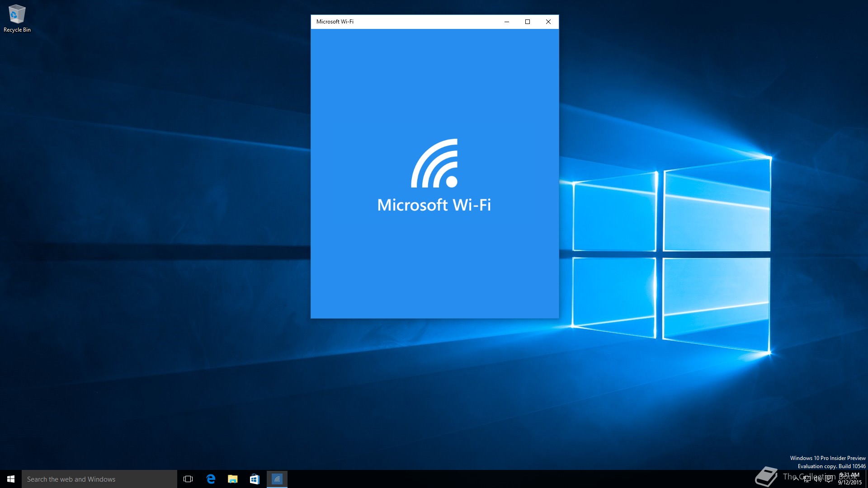Screen dimensions: 868x488
Task: Close the Microsoft Wi-Fi window
Action: click(548, 22)
